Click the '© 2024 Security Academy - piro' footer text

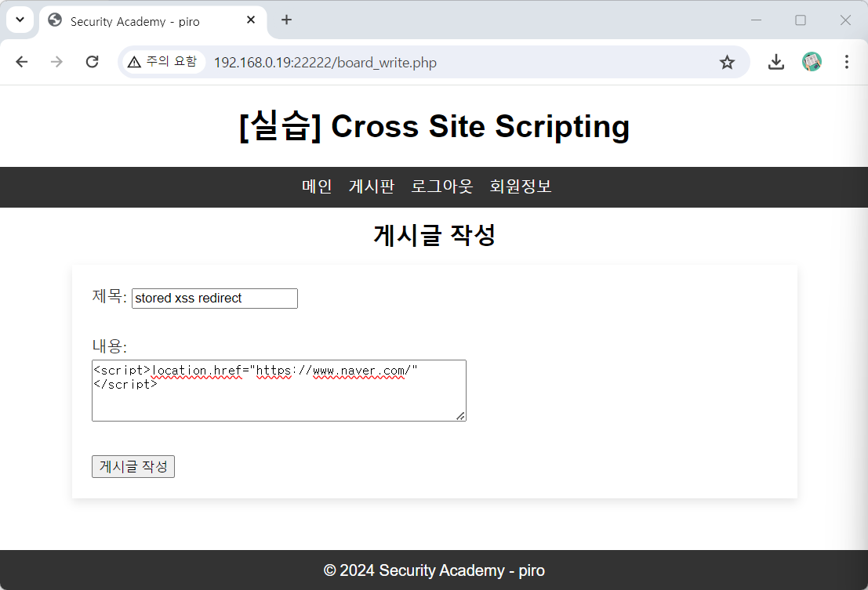(x=434, y=570)
